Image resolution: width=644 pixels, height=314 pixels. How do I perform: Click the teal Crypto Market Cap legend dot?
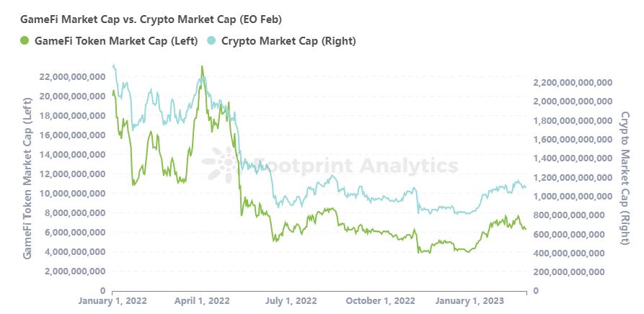click(x=211, y=41)
